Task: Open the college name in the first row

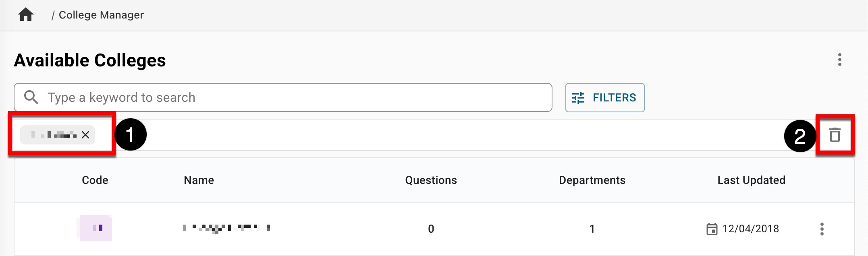Action: point(226,229)
